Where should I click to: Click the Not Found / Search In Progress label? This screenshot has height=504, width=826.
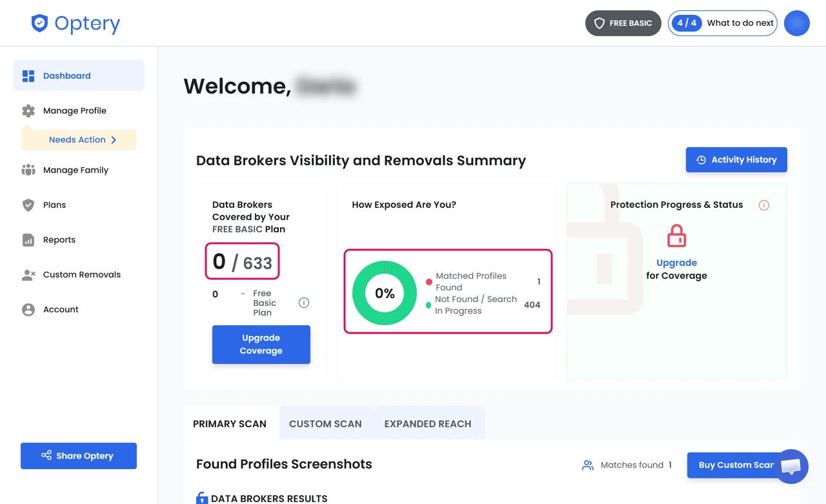(x=476, y=305)
